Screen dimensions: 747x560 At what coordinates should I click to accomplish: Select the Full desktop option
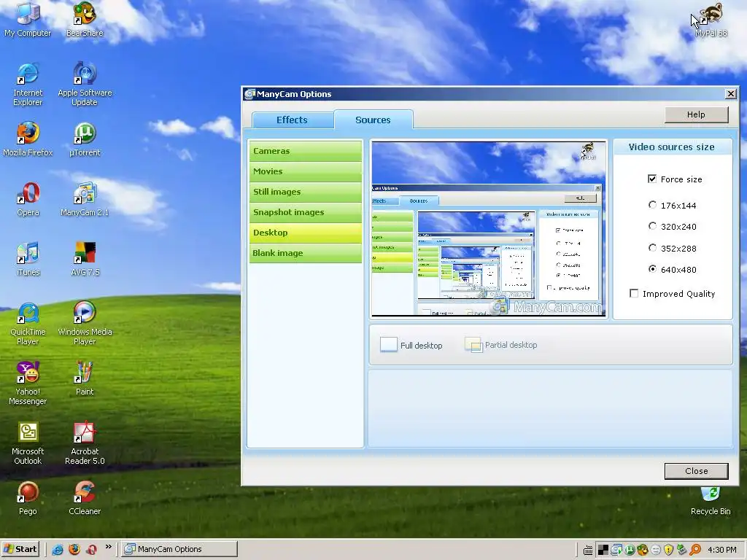(411, 345)
